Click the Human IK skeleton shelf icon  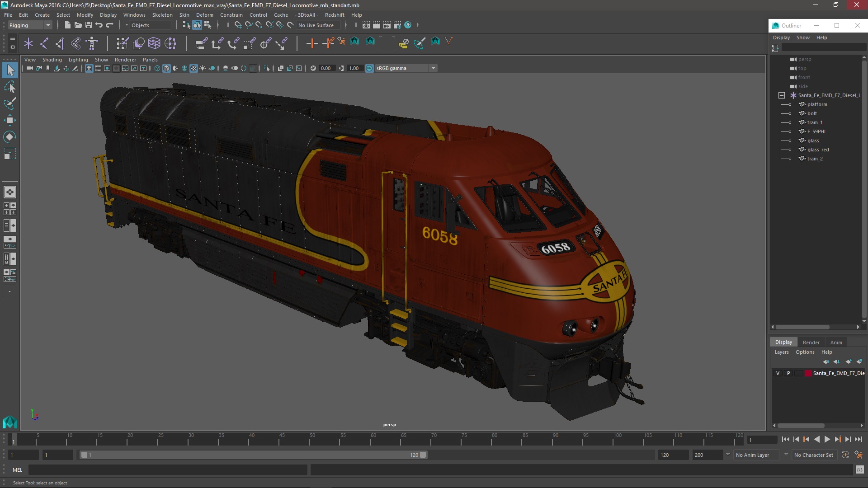click(x=92, y=43)
